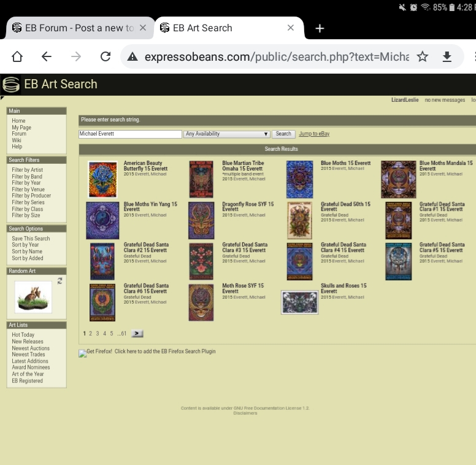The image size is (476, 465).
Task: Open Blue Moths 15 Everett thumbnail
Action: point(299,179)
